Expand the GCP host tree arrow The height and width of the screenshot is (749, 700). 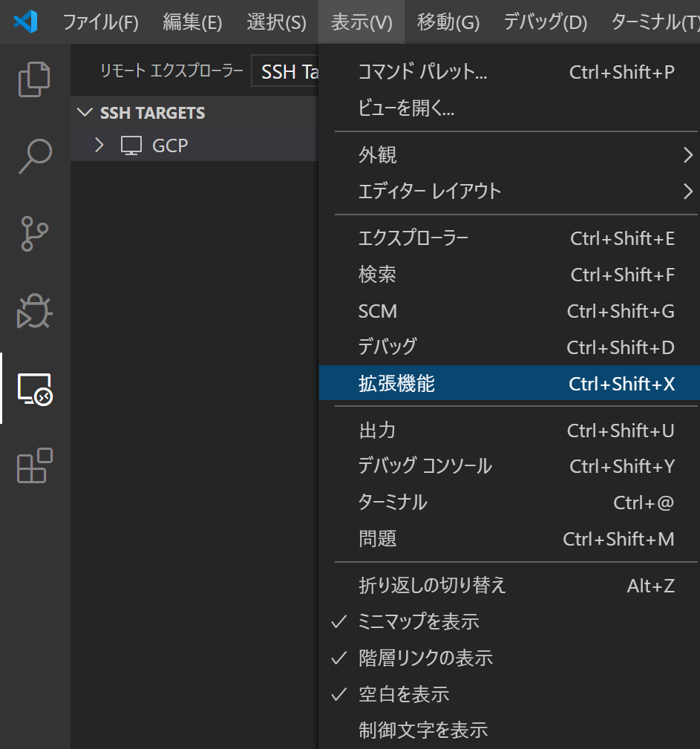click(99, 145)
